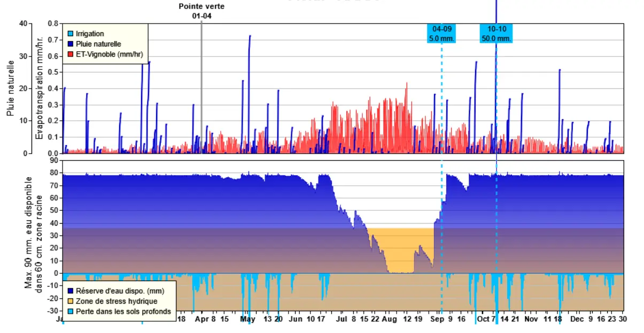Click the Pointe verte 01-04 label
644x333 pixels.
[201, 11]
